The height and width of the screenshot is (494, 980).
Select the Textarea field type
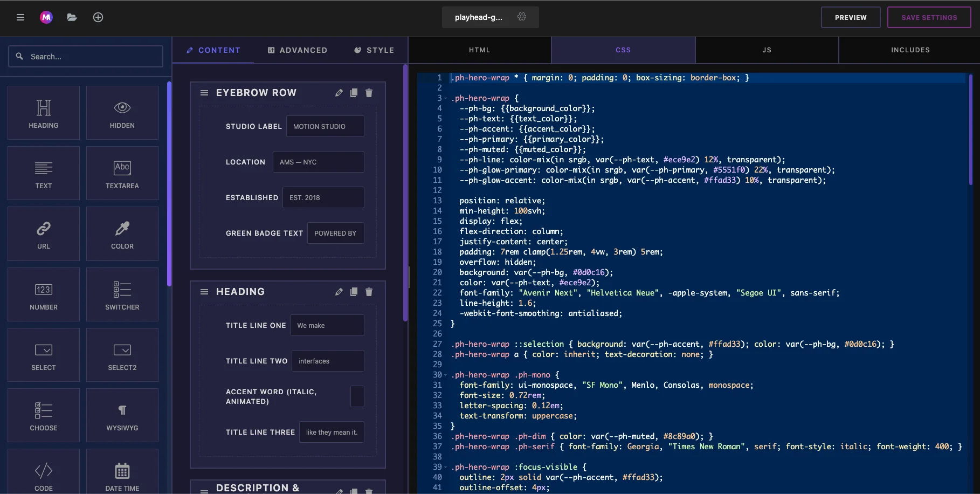pos(122,173)
